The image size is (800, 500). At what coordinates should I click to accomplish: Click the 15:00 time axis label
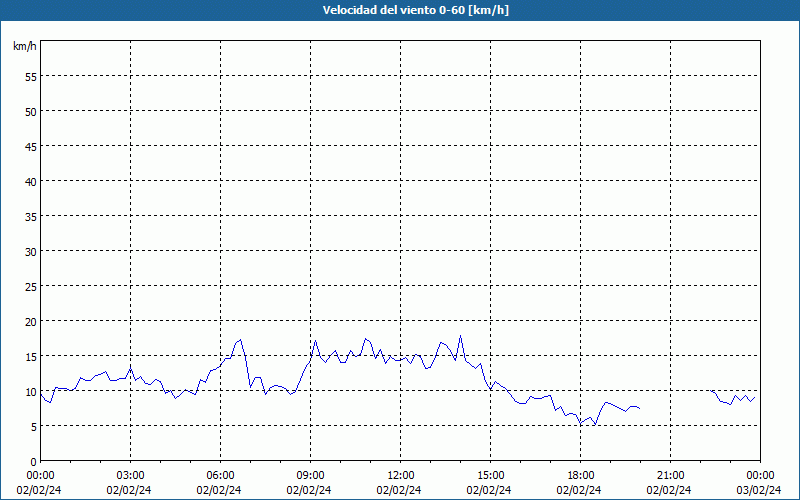[491, 476]
